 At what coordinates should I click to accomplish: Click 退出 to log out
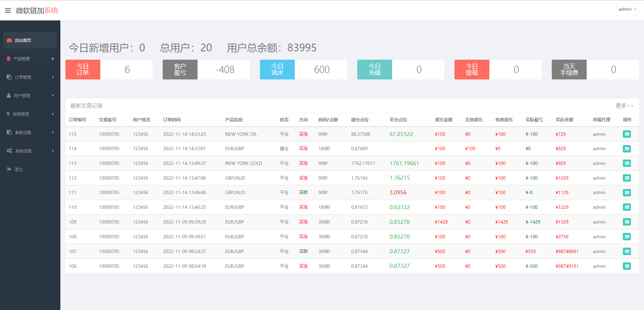[x=19, y=169]
